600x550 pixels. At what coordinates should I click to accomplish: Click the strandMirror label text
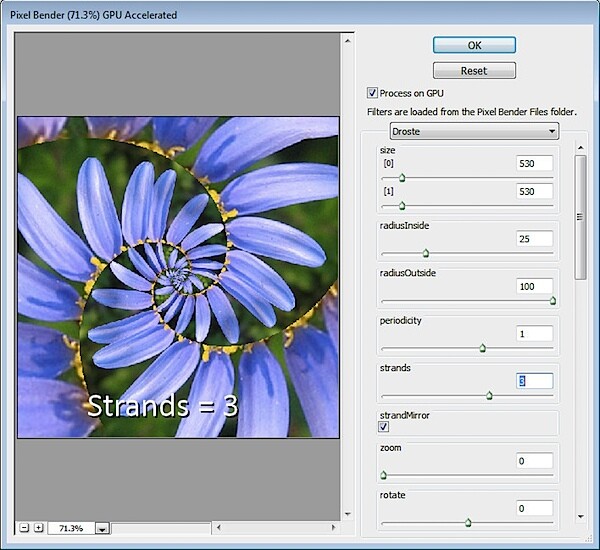point(404,415)
